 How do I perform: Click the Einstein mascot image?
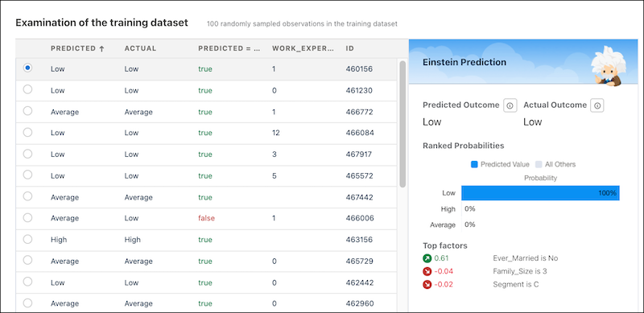[608, 65]
